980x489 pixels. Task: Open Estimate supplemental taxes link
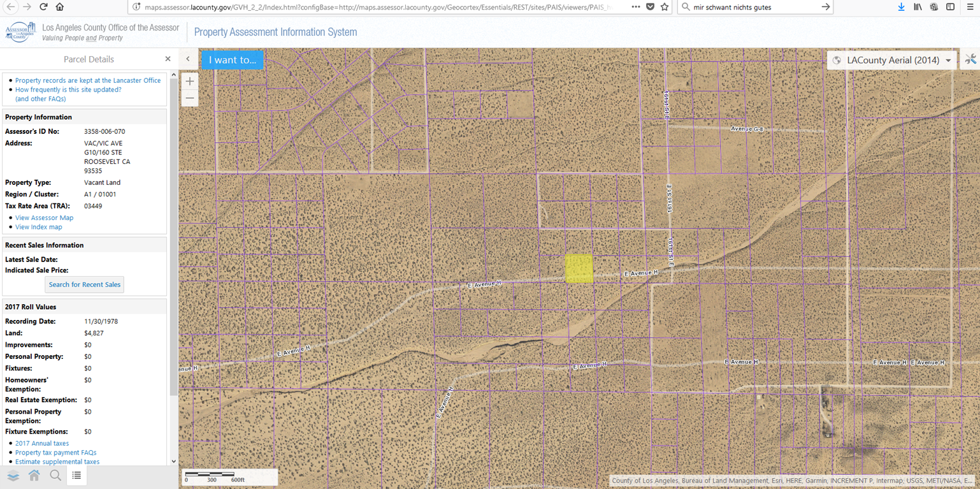pyautogui.click(x=57, y=462)
